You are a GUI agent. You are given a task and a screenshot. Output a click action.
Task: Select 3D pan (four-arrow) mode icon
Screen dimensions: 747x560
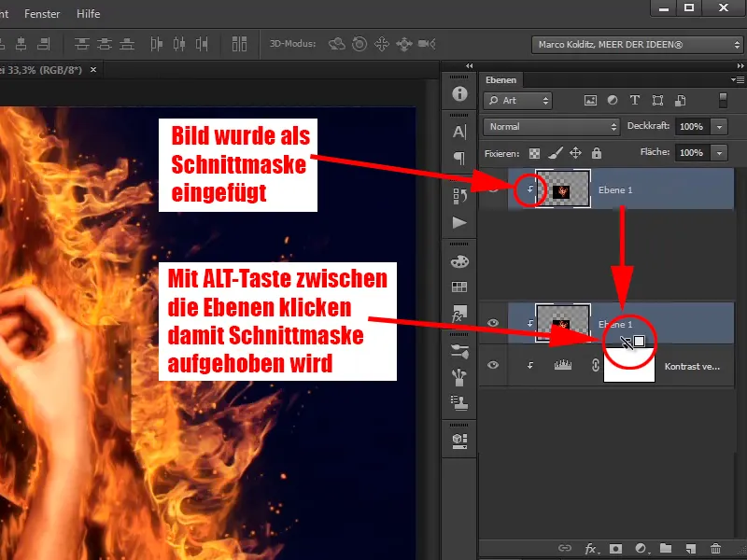point(382,44)
